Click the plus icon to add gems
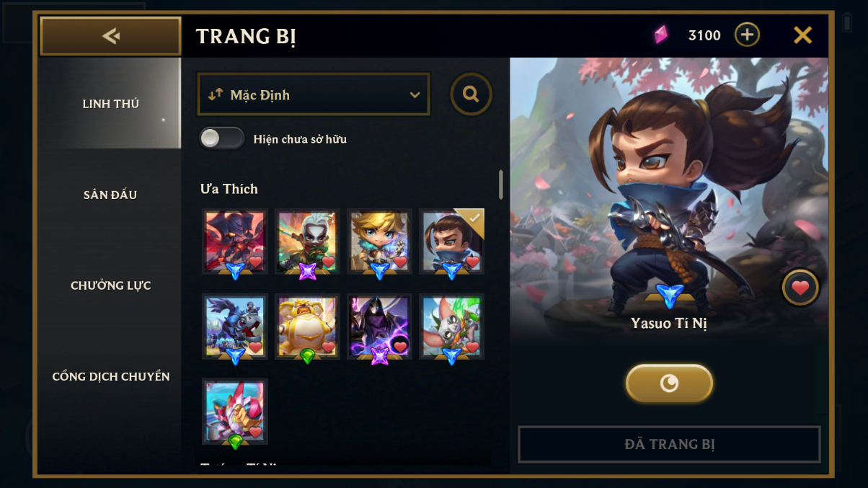 coord(747,35)
